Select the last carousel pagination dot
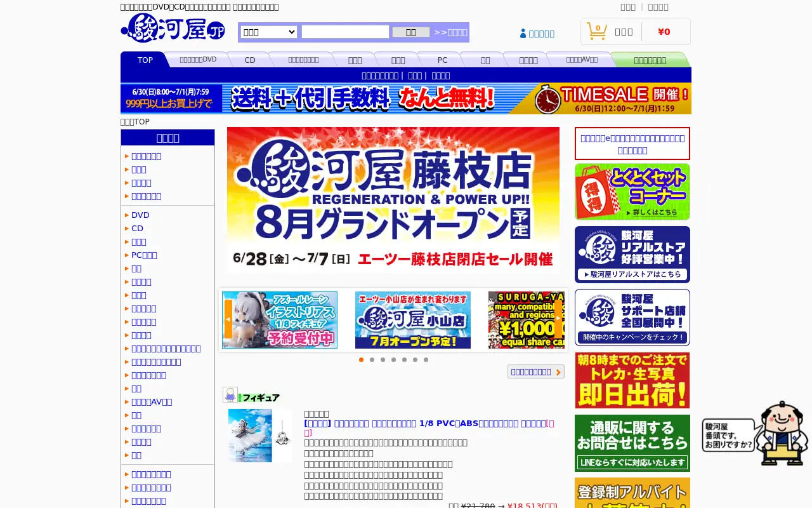The height and width of the screenshot is (508, 812). pos(426,359)
